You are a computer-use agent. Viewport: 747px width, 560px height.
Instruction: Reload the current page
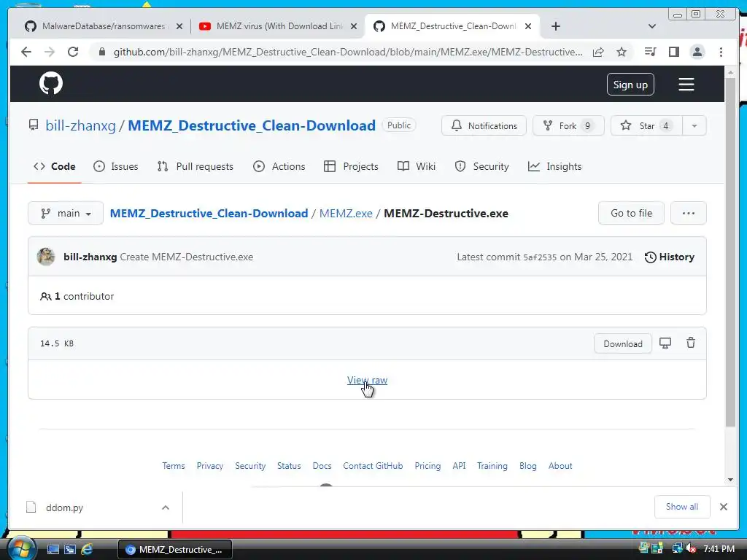(73, 52)
